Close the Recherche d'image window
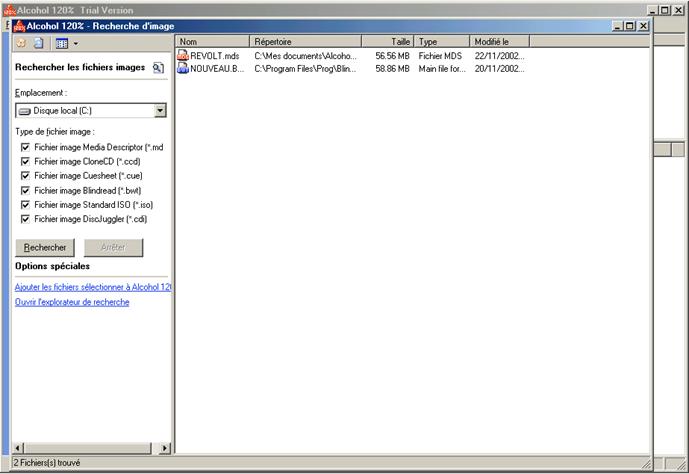The height and width of the screenshot is (474, 689). (643, 26)
